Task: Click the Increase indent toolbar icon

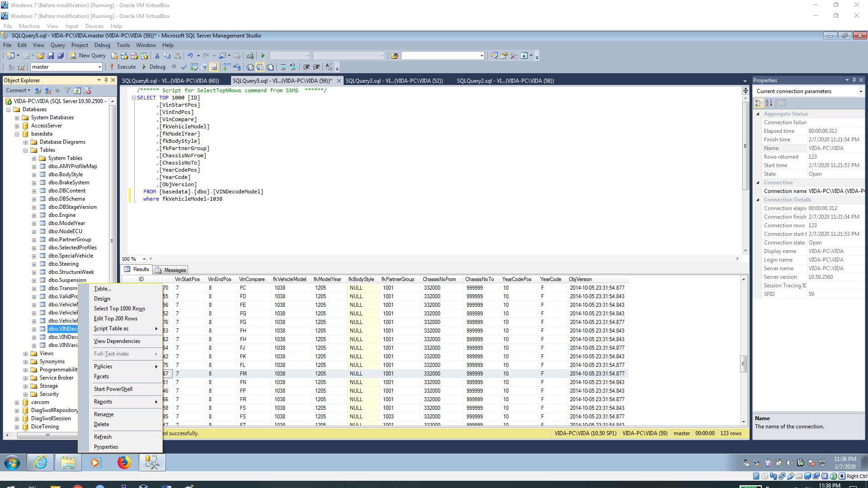Action: coord(316,67)
